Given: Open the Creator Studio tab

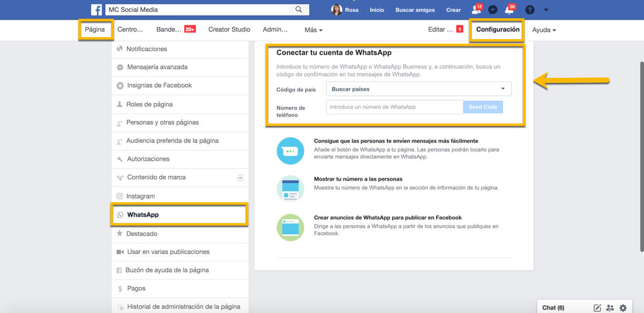Looking at the screenshot, I should coord(229,29).
